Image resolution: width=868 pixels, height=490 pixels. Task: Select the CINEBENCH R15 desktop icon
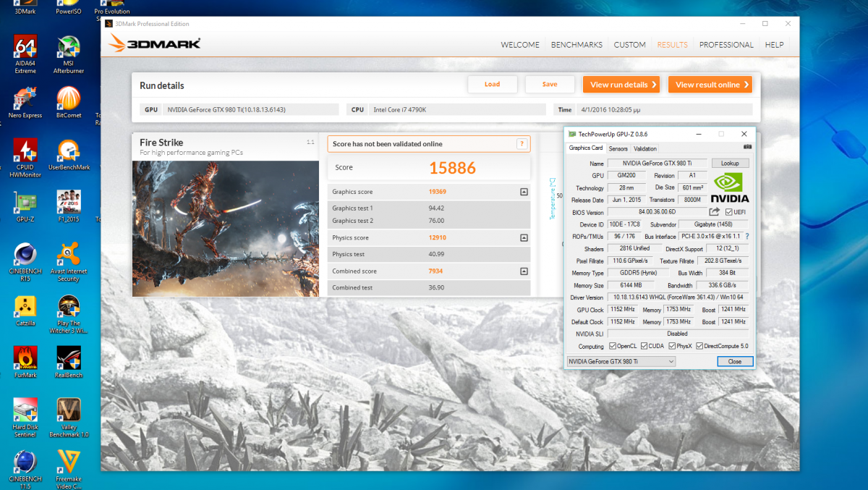25,262
